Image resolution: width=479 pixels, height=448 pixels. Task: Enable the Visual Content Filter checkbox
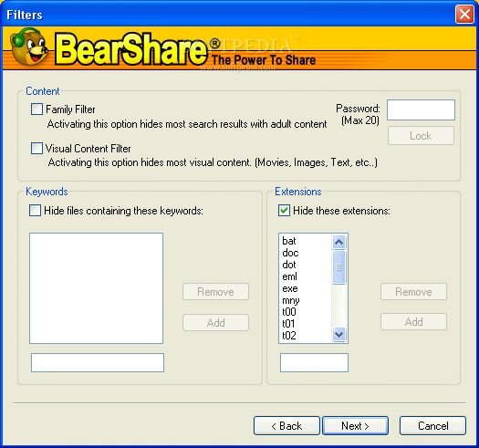pos(36,148)
